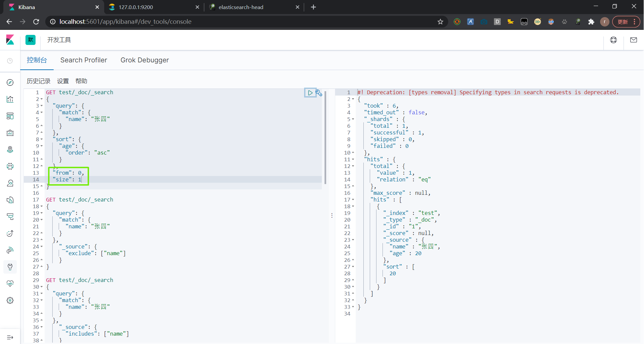Close the Kibana browser tab

(97, 7)
